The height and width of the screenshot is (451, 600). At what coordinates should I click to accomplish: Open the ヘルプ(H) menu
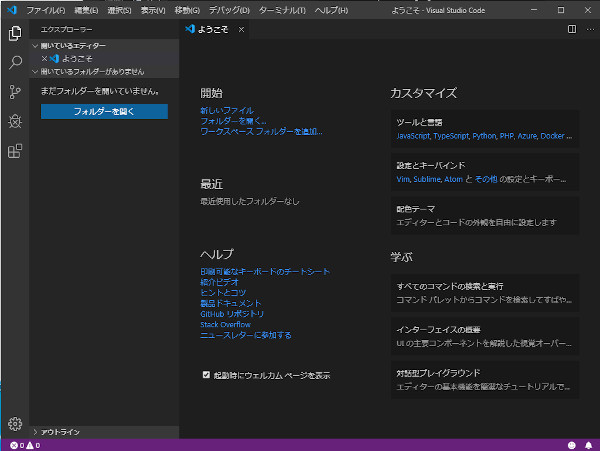[331, 10]
